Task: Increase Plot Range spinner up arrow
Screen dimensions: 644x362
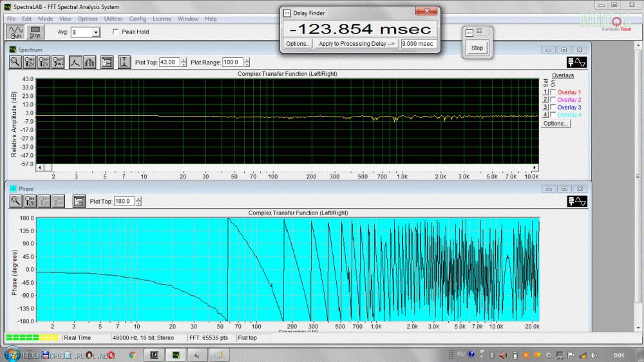Action: (247, 60)
